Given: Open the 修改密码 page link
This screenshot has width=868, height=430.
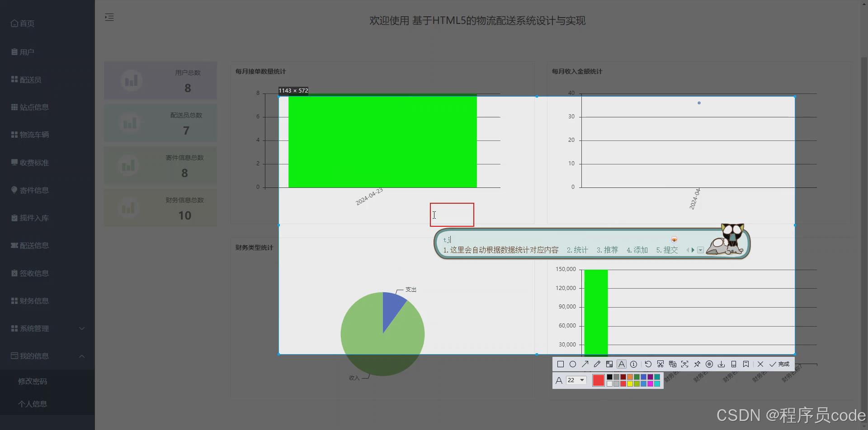Looking at the screenshot, I should tap(33, 381).
